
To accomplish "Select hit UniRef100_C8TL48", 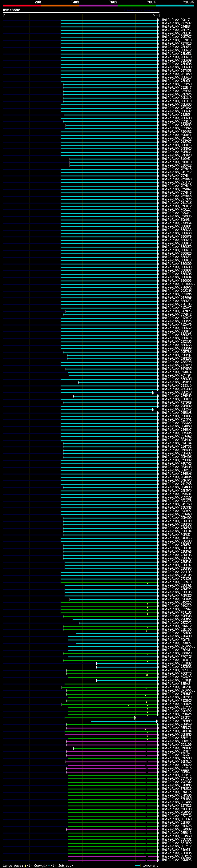I will (176, 819).
